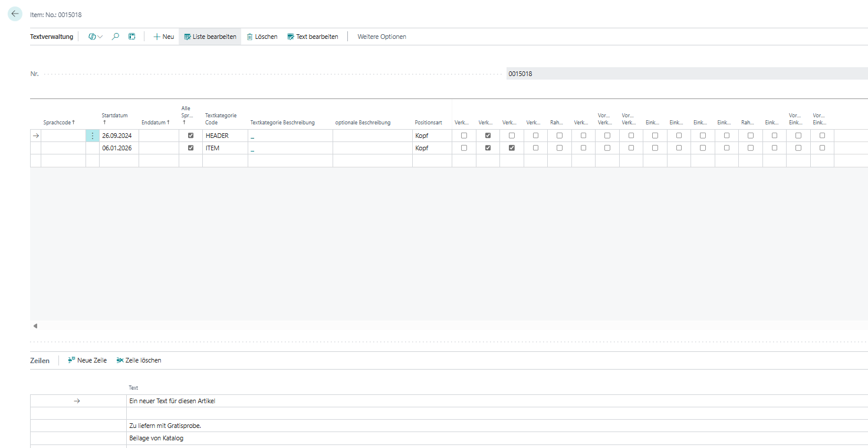Add a line with Neue Zeile

pos(87,360)
